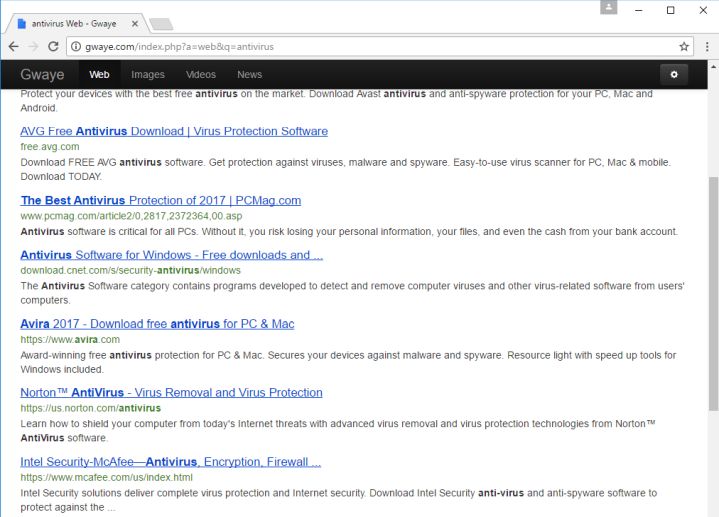Click the us.norton.com/antivirus URL text
Viewport: 719px width, 517px height.
click(x=90, y=408)
